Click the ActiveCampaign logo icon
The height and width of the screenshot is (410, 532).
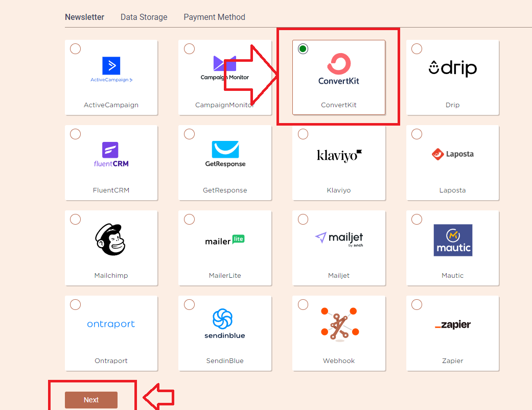pos(111,69)
